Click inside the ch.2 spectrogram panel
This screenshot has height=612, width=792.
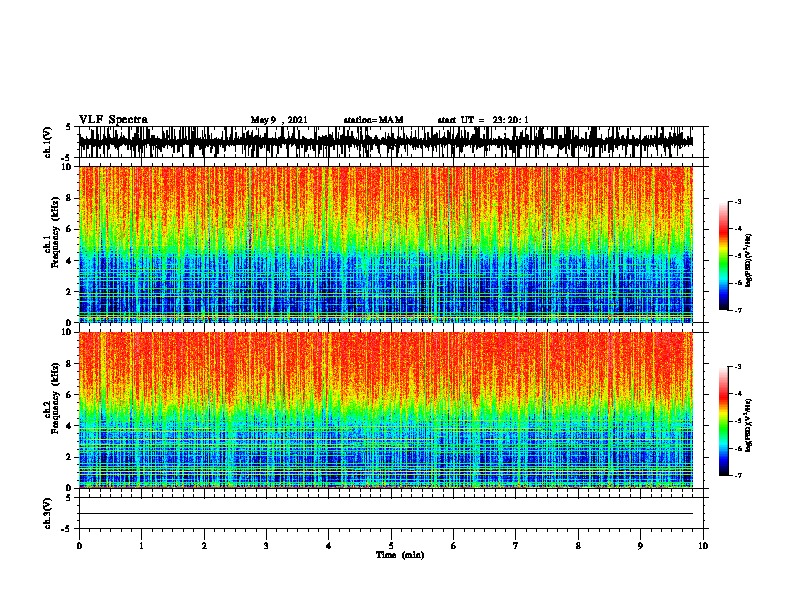(x=386, y=410)
